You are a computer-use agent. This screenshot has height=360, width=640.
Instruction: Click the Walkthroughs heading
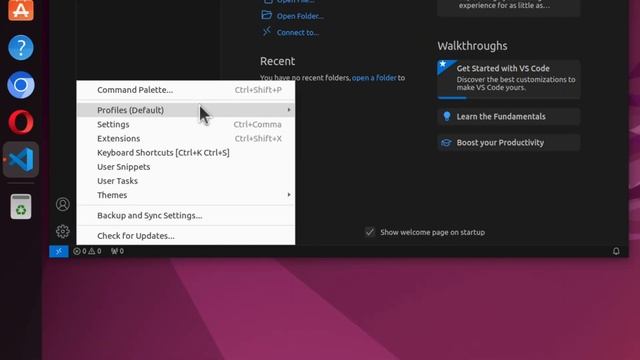472,46
